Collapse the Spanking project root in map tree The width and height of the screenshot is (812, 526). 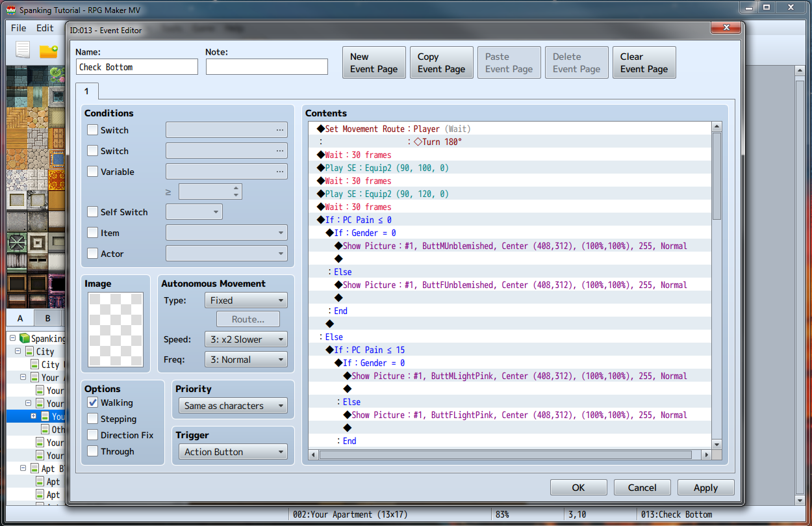12,338
